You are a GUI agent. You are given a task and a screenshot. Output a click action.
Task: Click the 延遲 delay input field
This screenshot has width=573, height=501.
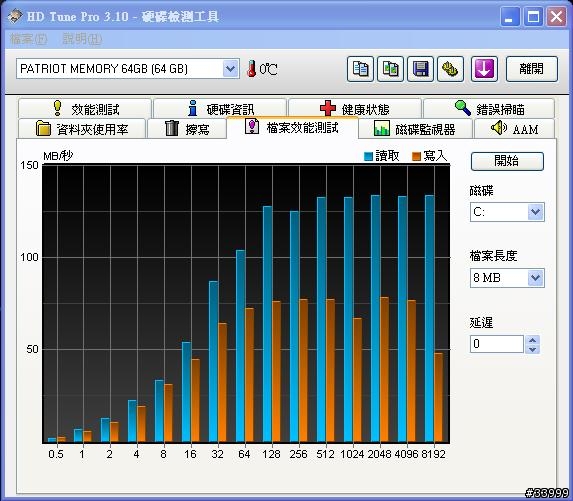497,344
